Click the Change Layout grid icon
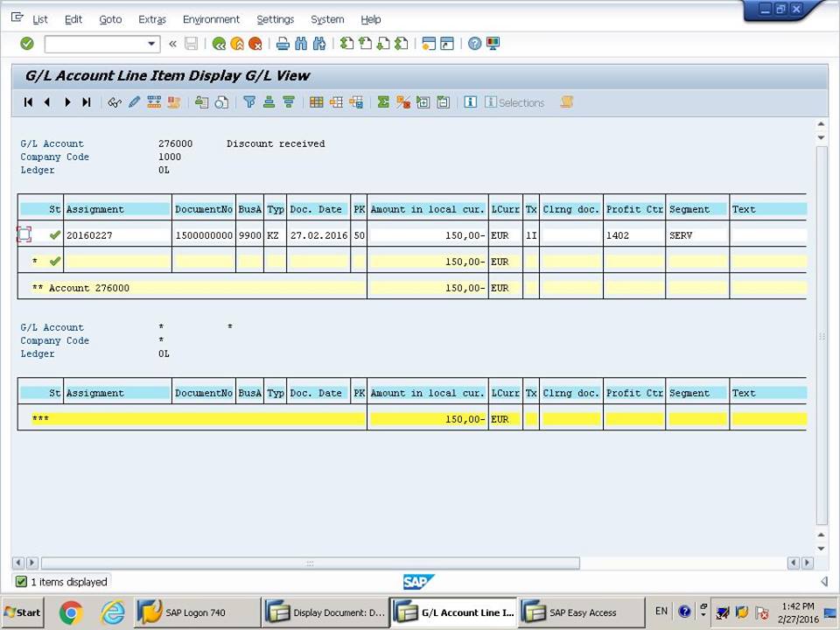840x630 pixels. pos(317,102)
